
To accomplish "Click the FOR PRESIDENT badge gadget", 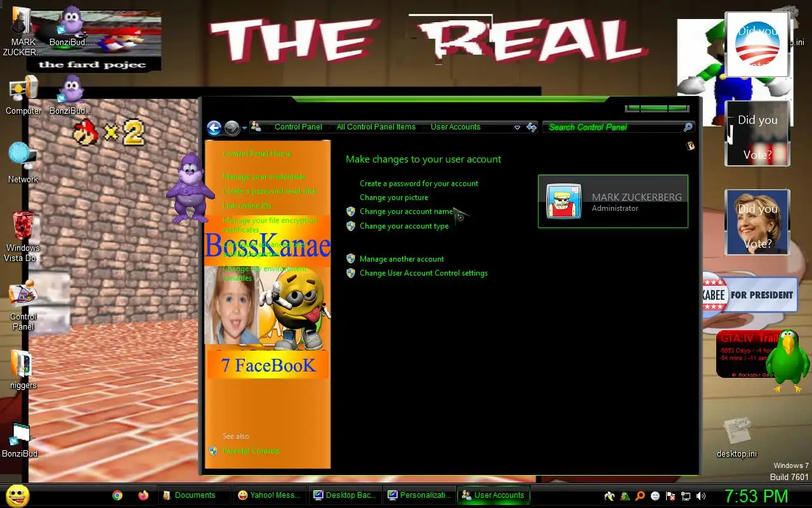I will 749,295.
